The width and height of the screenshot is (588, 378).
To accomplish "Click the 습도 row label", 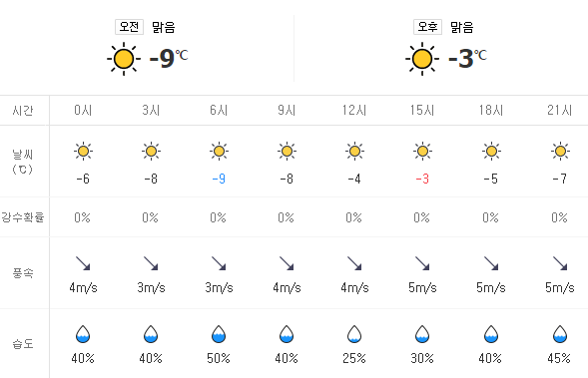I will click(23, 343).
